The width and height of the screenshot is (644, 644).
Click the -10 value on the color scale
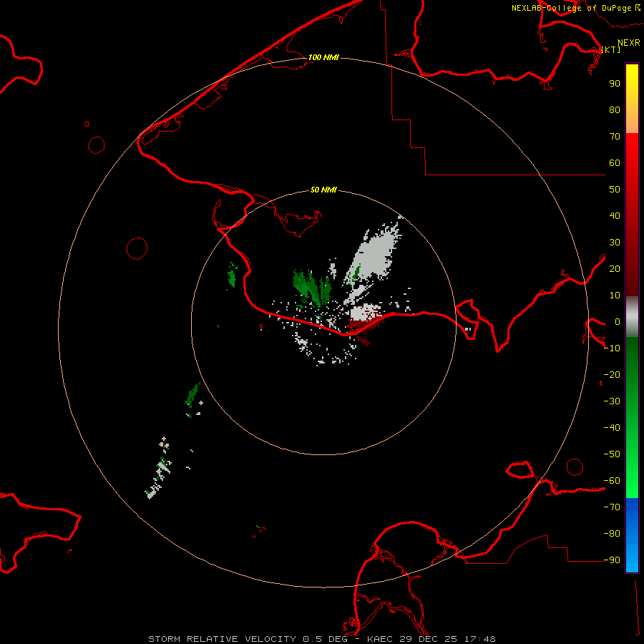pyautogui.click(x=612, y=348)
